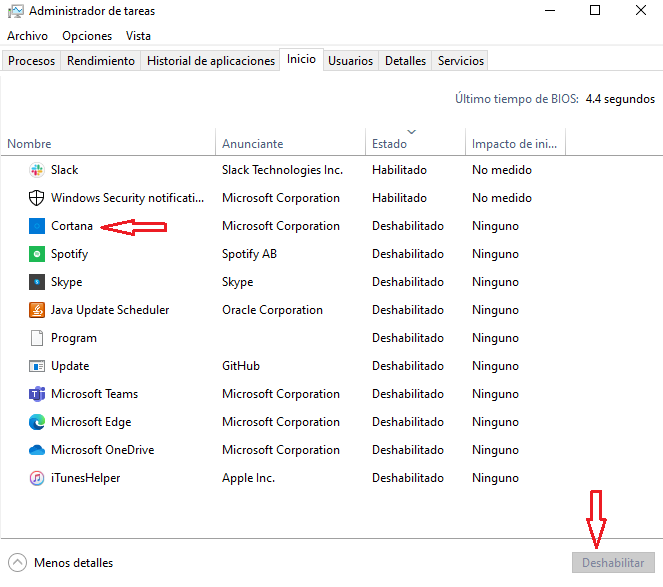The height and width of the screenshot is (587, 663).
Task: Select the Slack row name
Action: tap(65, 170)
